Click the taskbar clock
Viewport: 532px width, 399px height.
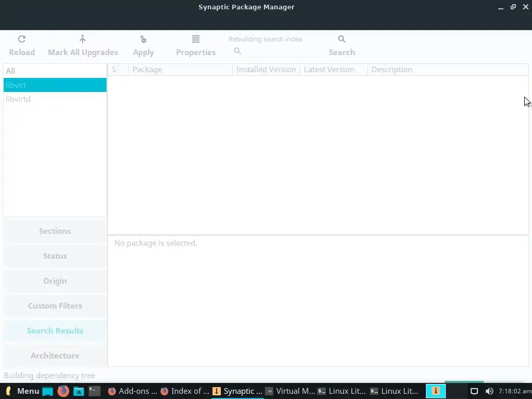click(515, 391)
